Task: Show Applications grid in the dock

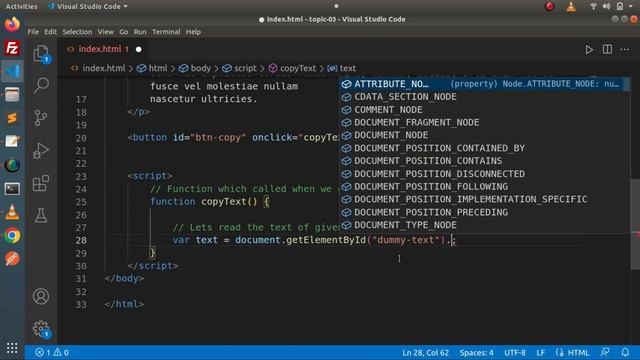Action: (12, 348)
